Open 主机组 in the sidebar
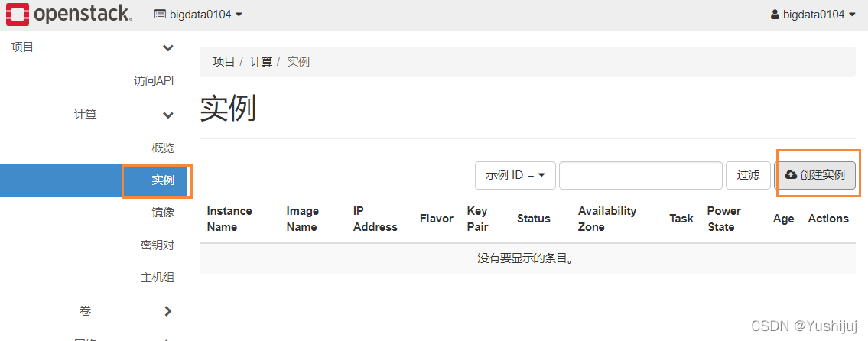This screenshot has width=868, height=341. click(158, 278)
